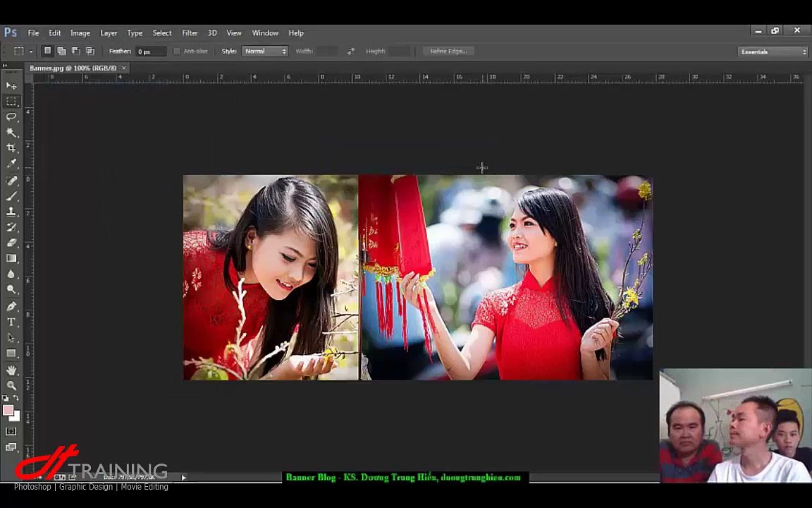The height and width of the screenshot is (508, 812).
Task: Select the Crop tool
Action: click(x=11, y=147)
